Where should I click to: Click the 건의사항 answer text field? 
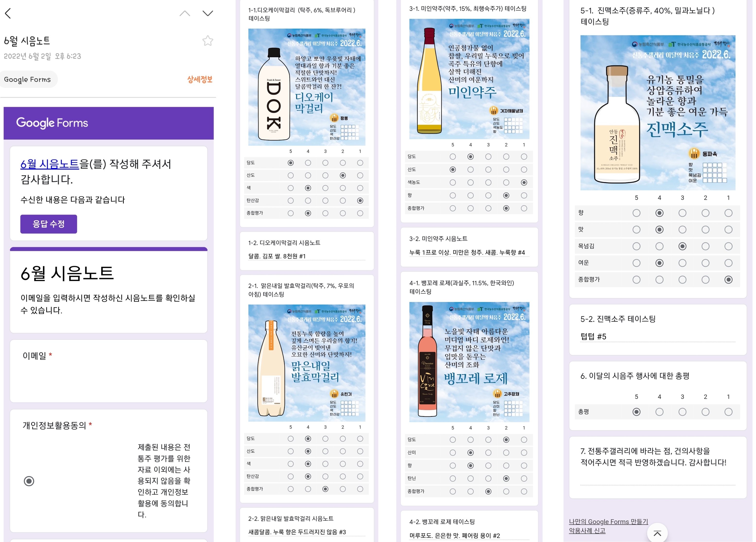click(657, 480)
